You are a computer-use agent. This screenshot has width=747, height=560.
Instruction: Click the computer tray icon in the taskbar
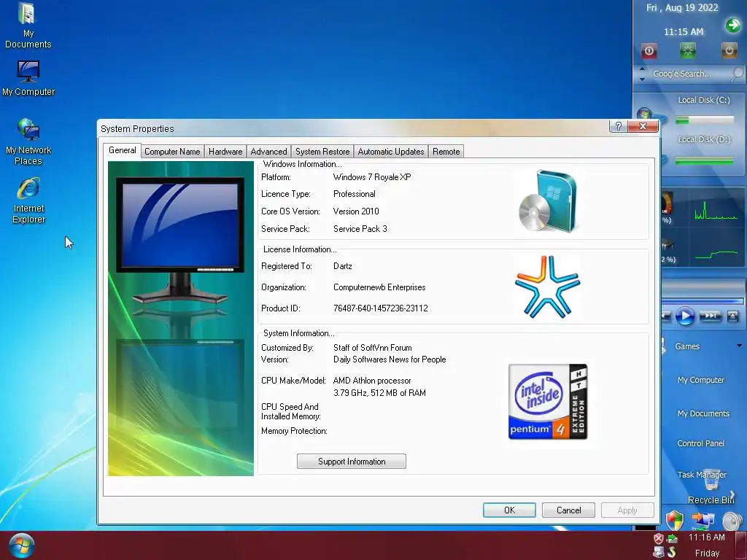point(659,552)
